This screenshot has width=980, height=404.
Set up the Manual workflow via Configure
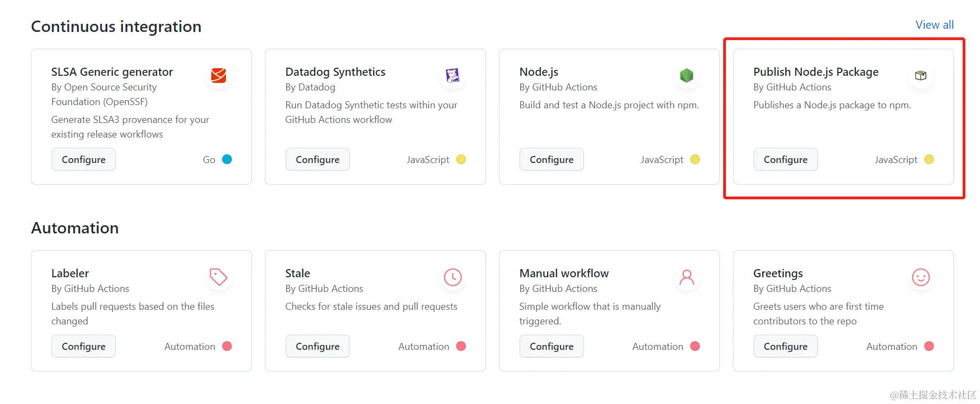coord(551,347)
